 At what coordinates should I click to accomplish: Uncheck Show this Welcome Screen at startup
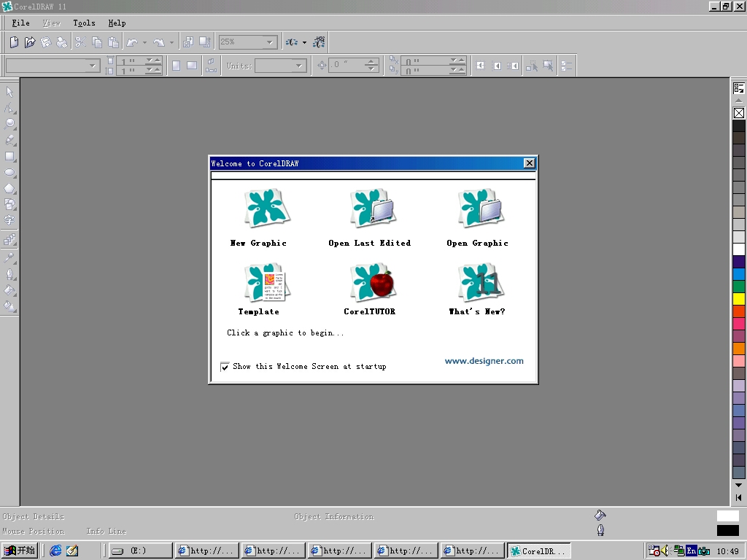pos(225,367)
